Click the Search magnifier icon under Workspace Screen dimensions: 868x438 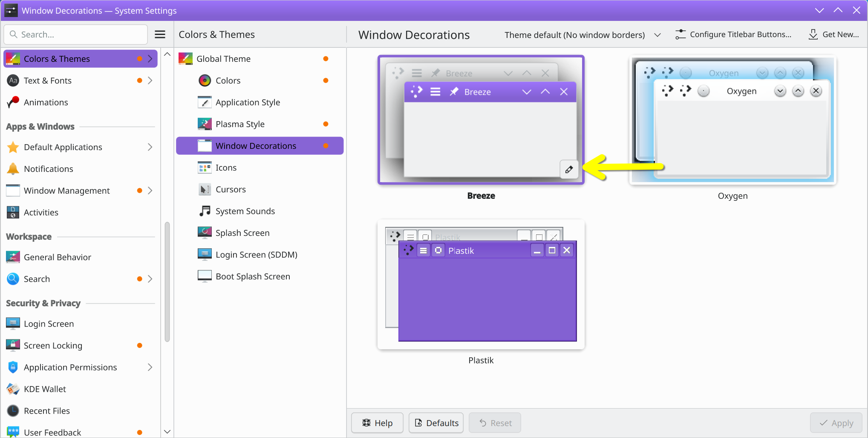13,279
